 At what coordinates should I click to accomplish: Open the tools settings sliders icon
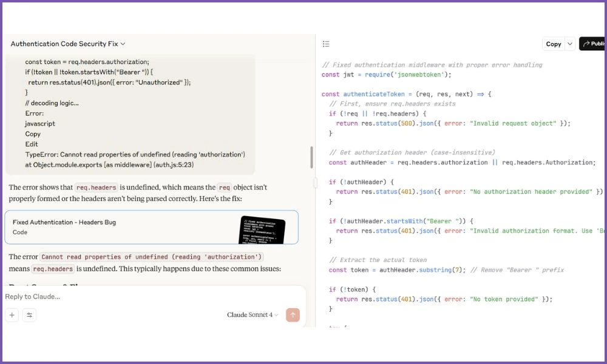tap(29, 315)
